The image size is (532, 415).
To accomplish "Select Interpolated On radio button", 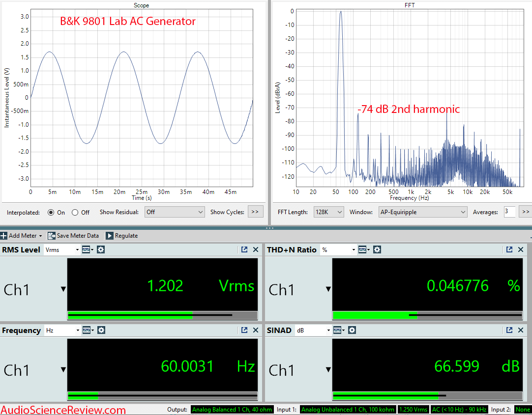I will 51,213.
